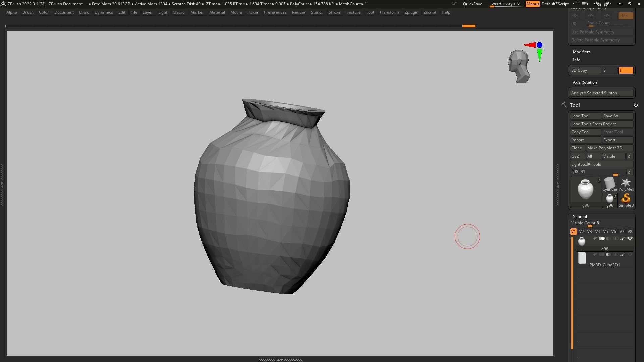The height and width of the screenshot is (362, 644).
Task: Click the green Y axis cone
Action: (539, 55)
